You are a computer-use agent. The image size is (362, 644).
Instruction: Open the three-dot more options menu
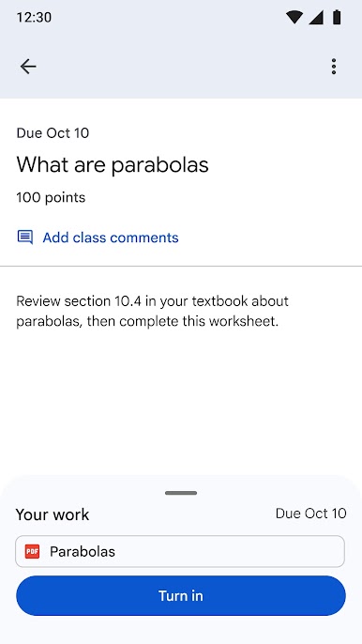click(334, 66)
